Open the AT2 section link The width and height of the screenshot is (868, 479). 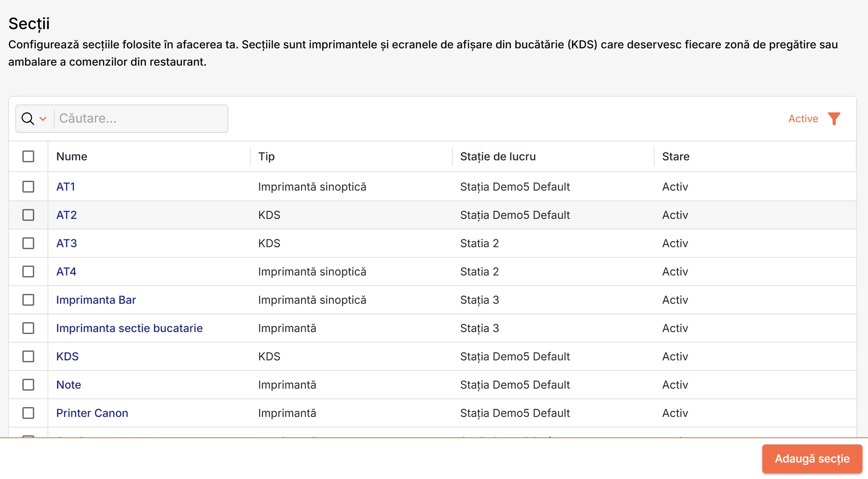click(66, 215)
